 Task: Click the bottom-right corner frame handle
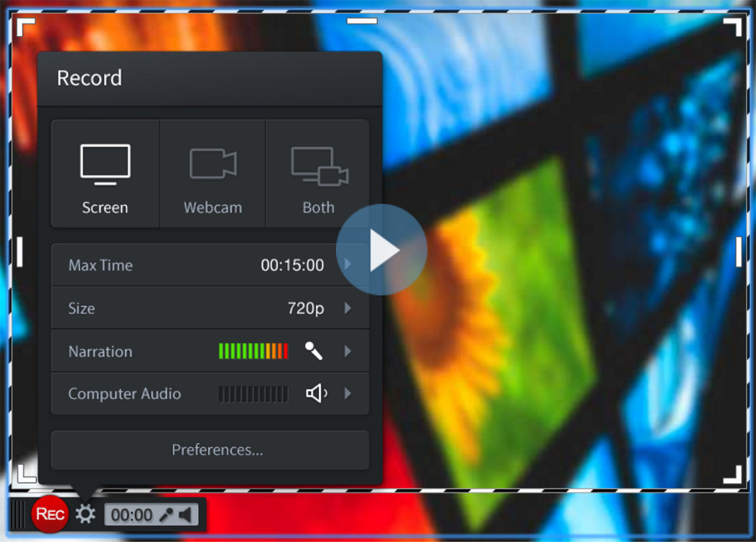(732, 474)
